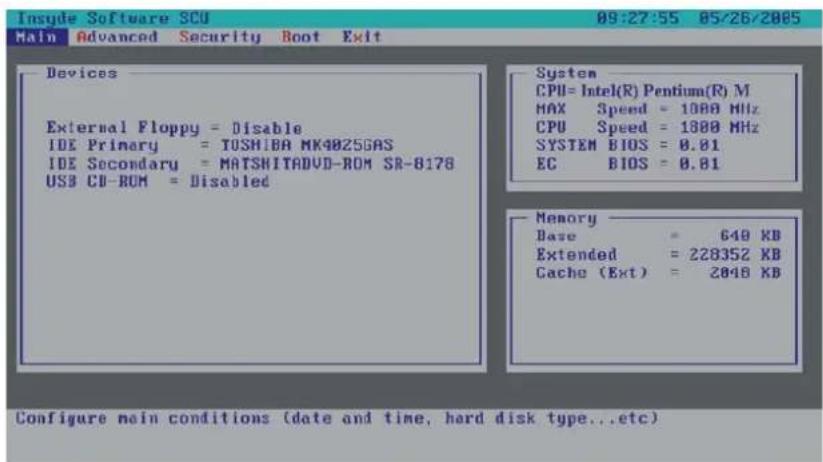Open the Advanced menu
The image size is (823, 462).
(x=117, y=37)
